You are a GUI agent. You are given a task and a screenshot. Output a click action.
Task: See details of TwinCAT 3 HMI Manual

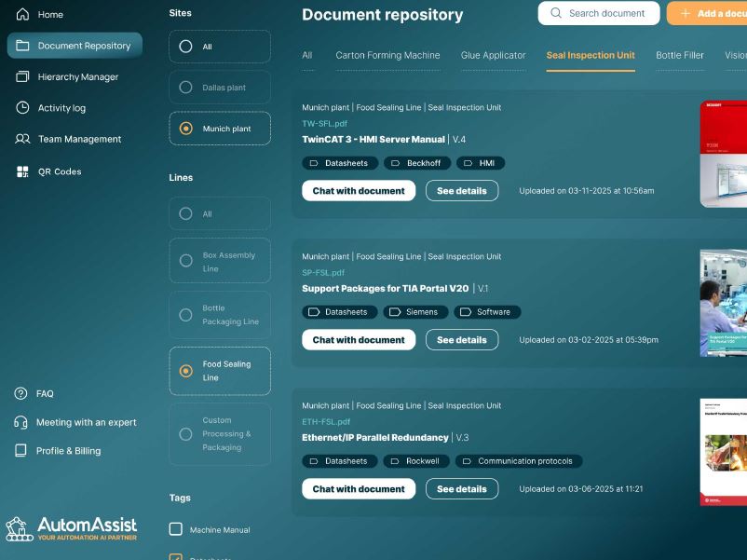[462, 191]
